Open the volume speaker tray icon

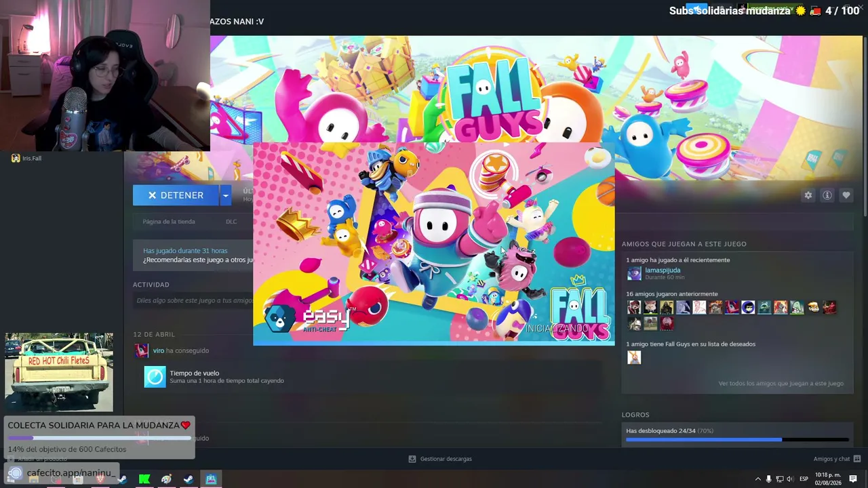789,479
